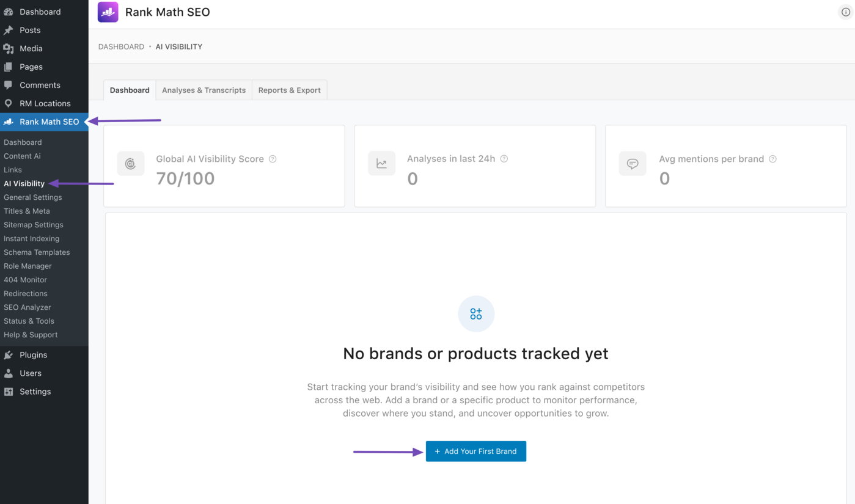The width and height of the screenshot is (855, 504).
Task: Open Instant Indexing submenu link
Action: (x=32, y=238)
